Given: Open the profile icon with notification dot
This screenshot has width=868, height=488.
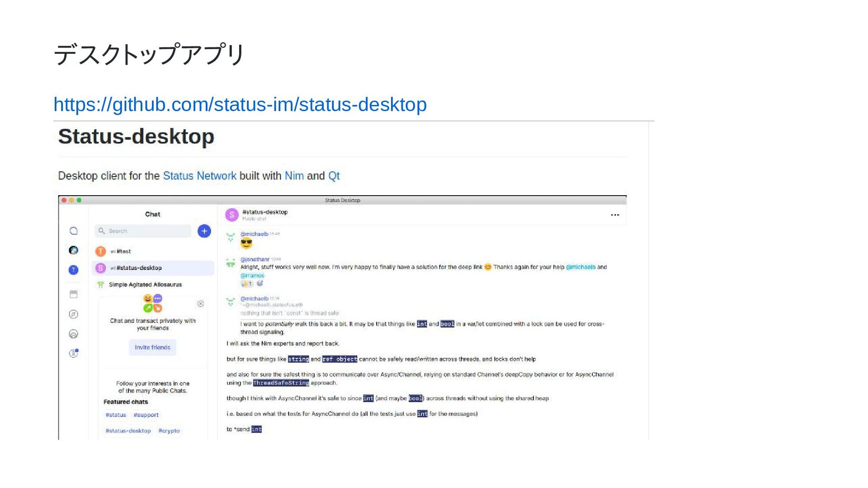Looking at the screenshot, I should click(73, 353).
